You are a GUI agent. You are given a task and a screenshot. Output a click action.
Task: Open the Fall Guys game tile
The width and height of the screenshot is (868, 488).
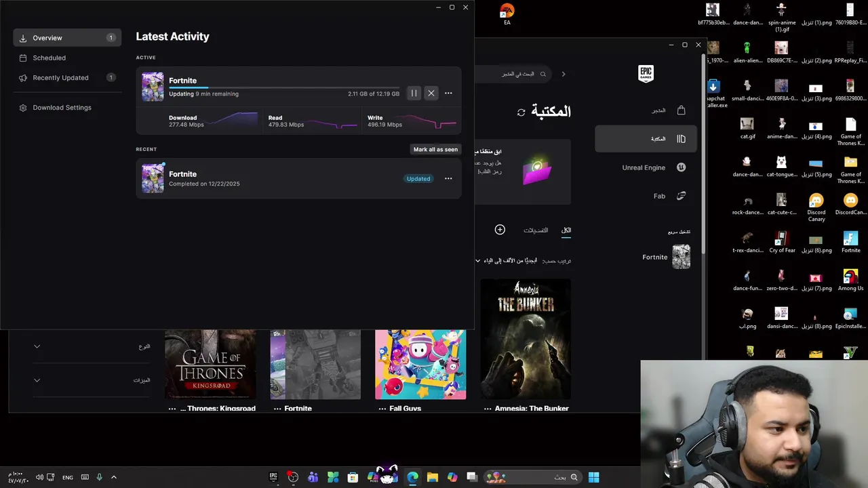[420, 365]
